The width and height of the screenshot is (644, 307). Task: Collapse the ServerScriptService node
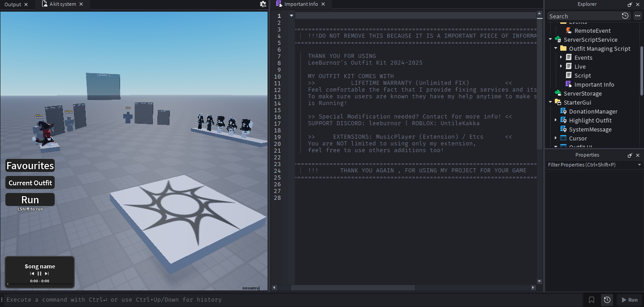(550, 39)
